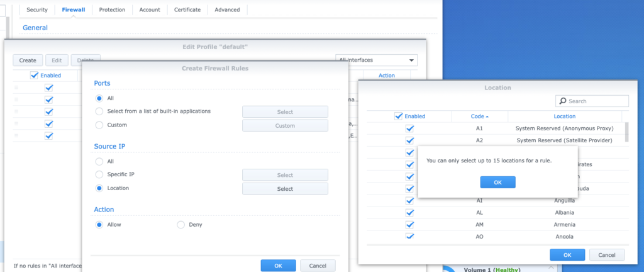Uncheck the AI Anguilla checkbox

coord(409,201)
